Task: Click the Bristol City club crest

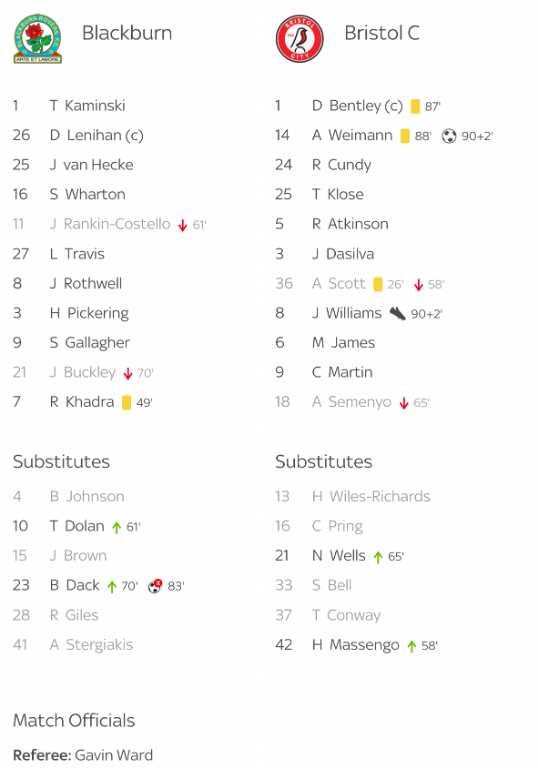Action: [300, 38]
